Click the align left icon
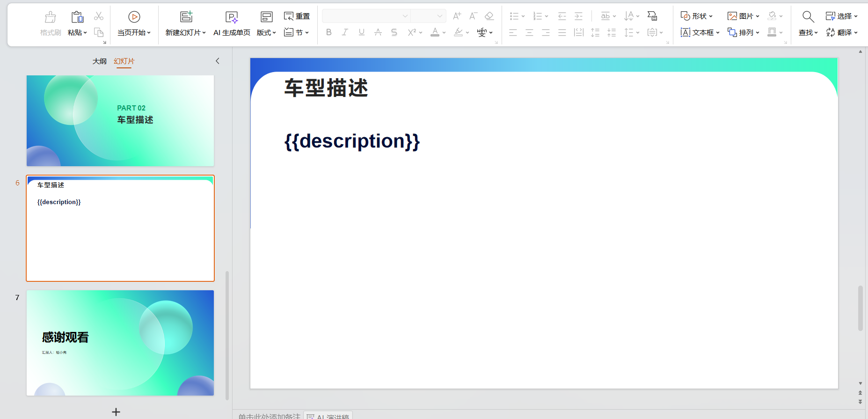 513,32
